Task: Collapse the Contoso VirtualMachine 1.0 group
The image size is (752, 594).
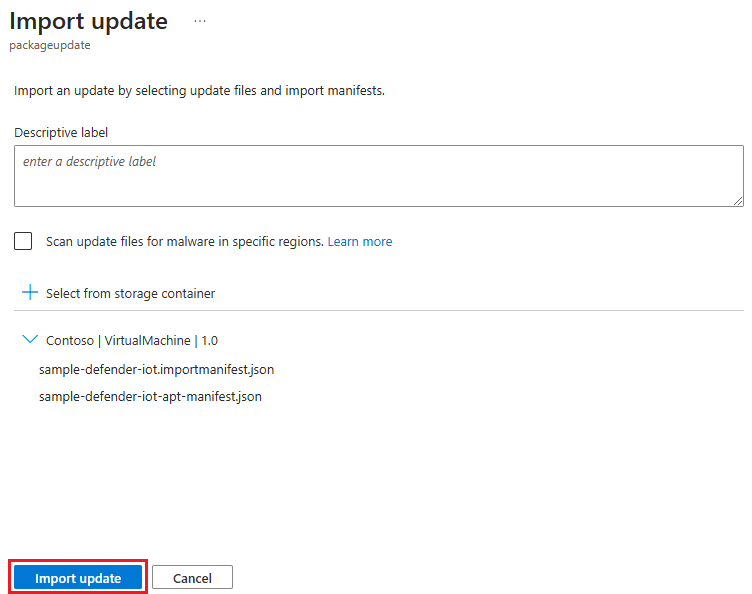Action: tap(30, 339)
